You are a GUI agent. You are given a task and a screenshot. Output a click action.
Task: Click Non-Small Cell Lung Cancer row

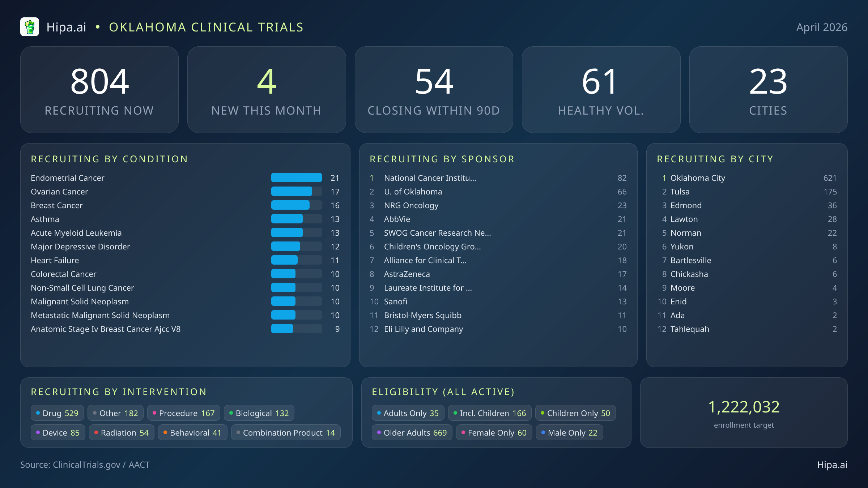click(185, 288)
